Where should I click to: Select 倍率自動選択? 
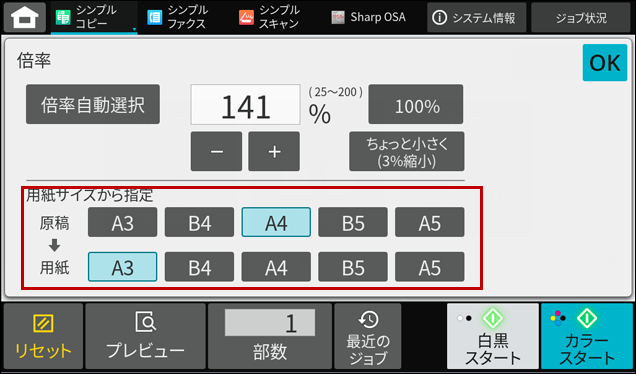[93, 104]
